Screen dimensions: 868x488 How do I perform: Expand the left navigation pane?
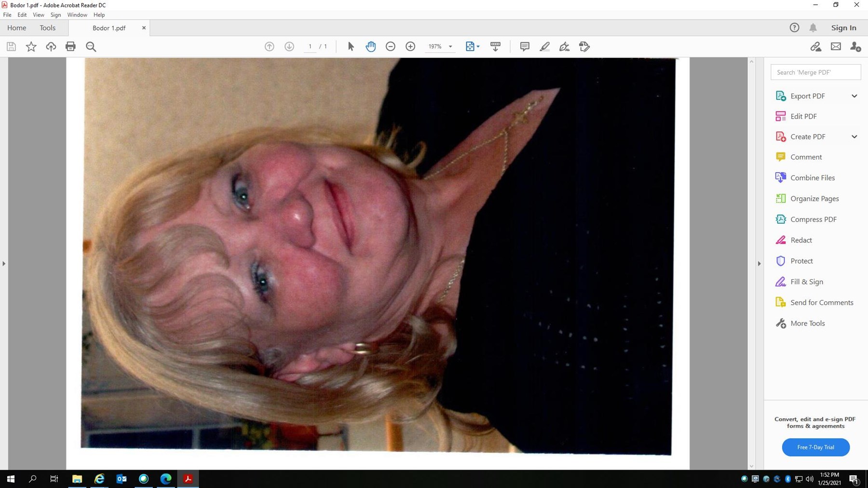pos(4,264)
